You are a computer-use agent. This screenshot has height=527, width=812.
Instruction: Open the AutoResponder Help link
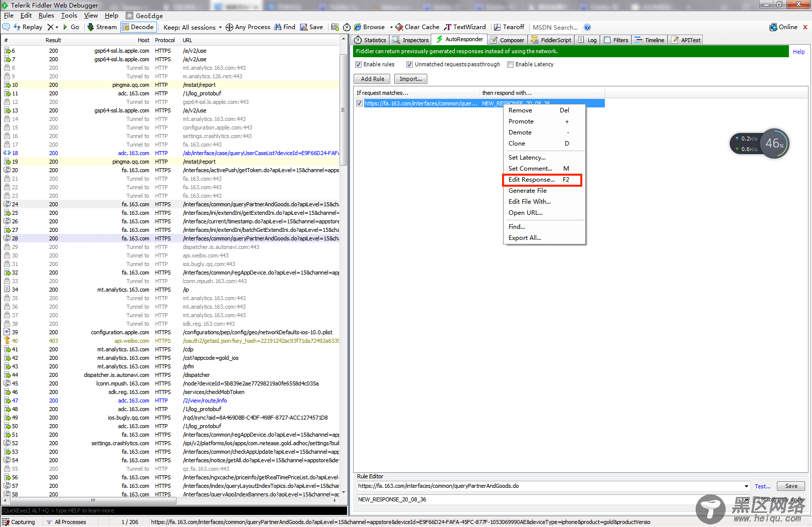click(798, 52)
